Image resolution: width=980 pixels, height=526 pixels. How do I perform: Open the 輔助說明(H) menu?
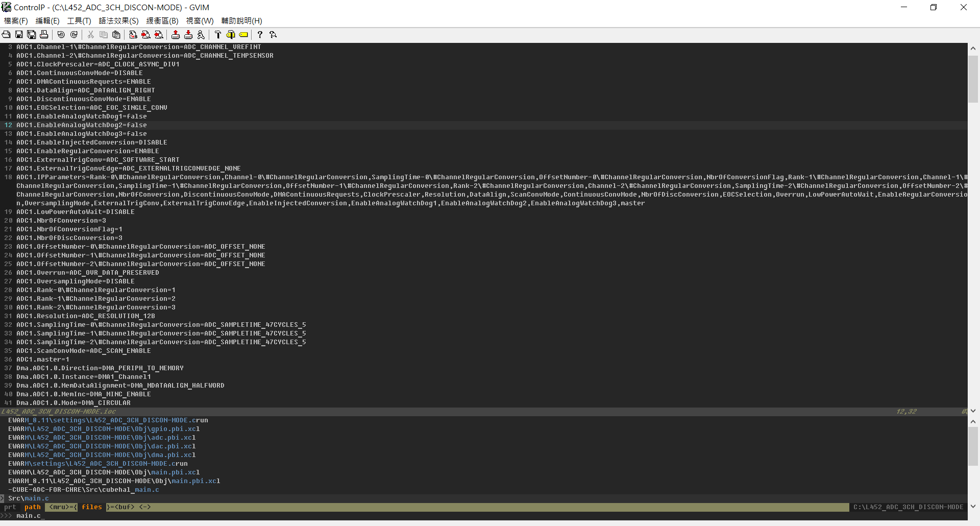[241, 21]
